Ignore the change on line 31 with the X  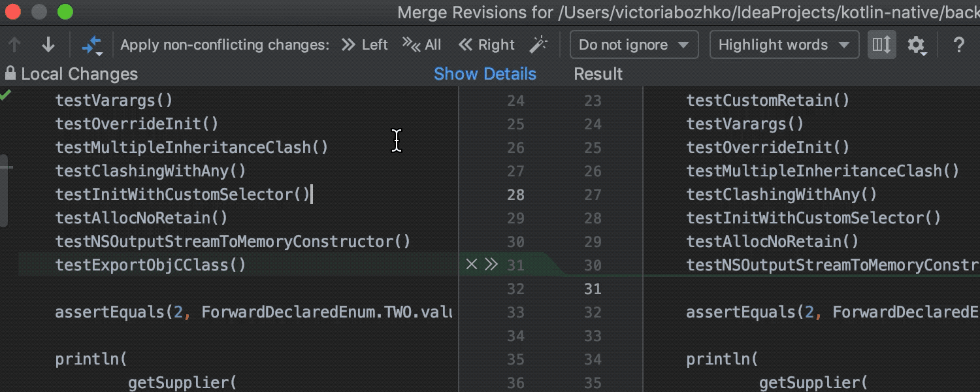pyautogui.click(x=472, y=265)
